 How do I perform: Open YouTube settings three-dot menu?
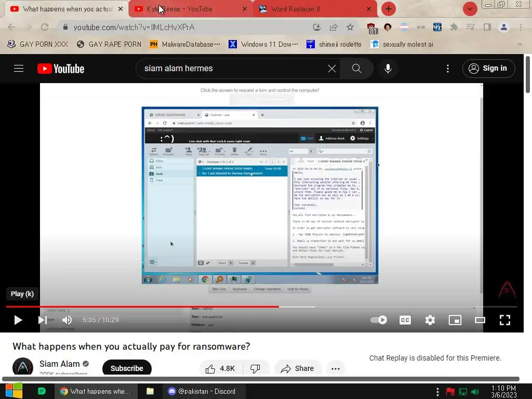point(448,69)
